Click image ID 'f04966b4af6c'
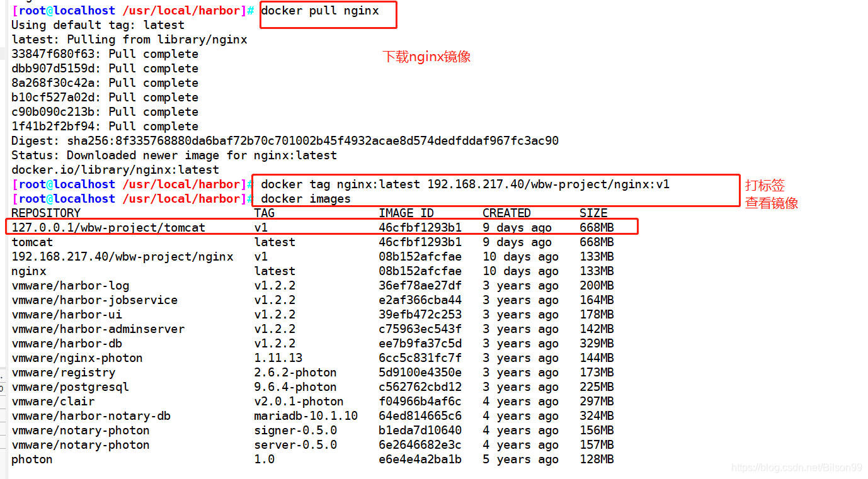Screen dimensions: 868x479 (420, 402)
